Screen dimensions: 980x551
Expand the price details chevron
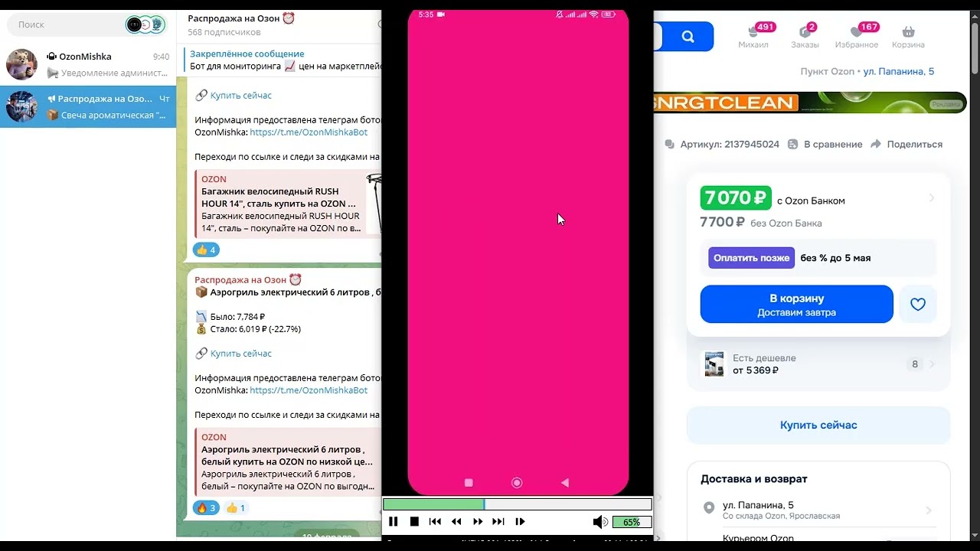(932, 198)
